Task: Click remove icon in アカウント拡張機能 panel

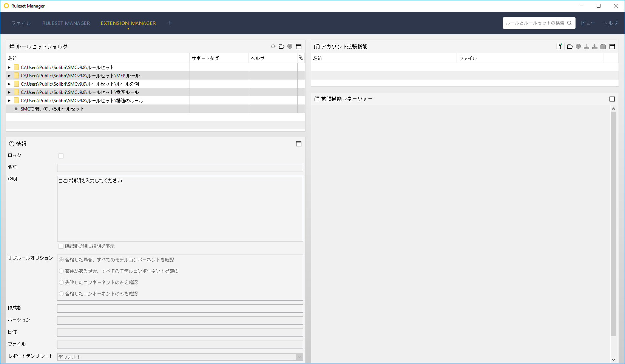Action: tap(578, 46)
